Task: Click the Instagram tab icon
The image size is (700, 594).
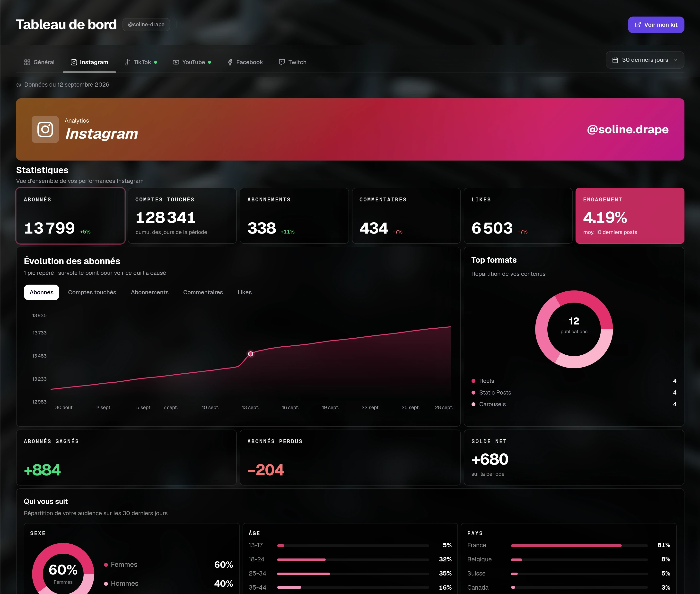Action: 74,62
